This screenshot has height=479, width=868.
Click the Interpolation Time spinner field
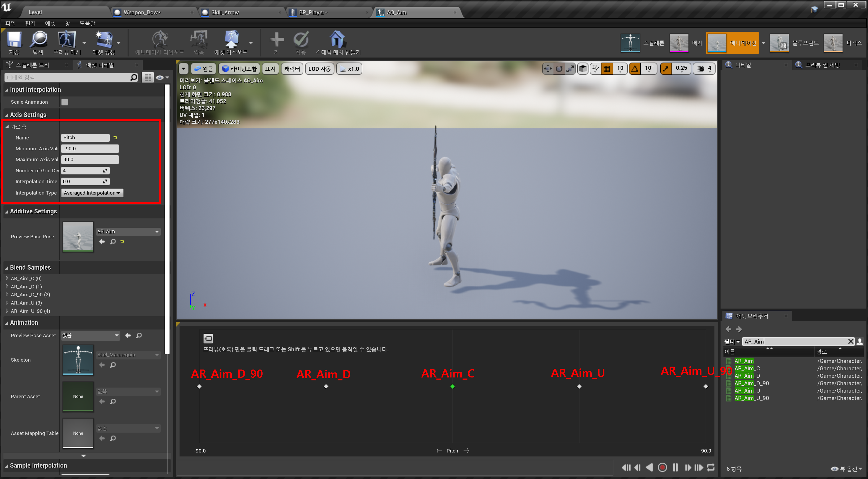point(85,181)
